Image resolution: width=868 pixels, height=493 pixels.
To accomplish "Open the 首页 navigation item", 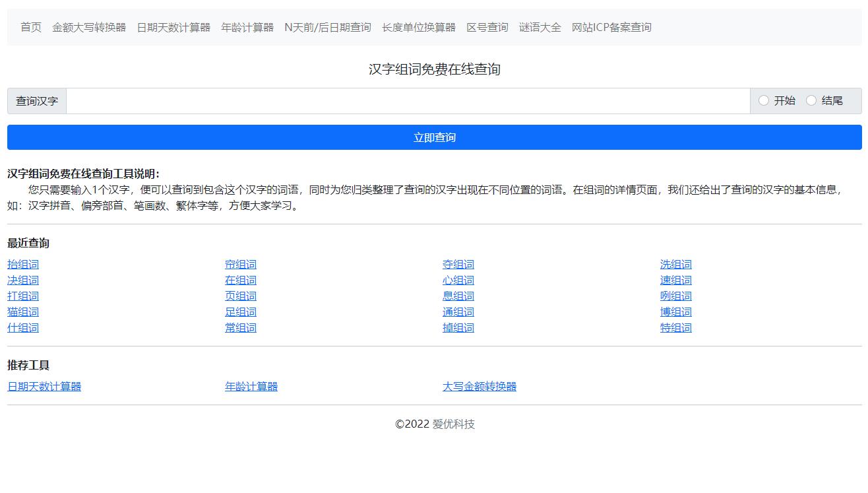I will pyautogui.click(x=30, y=28).
